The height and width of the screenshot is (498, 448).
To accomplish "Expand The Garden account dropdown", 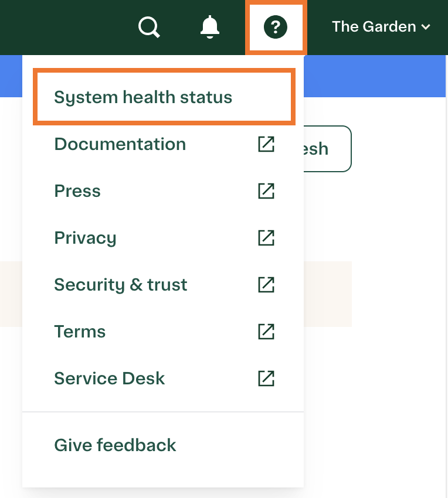I will pos(380,27).
